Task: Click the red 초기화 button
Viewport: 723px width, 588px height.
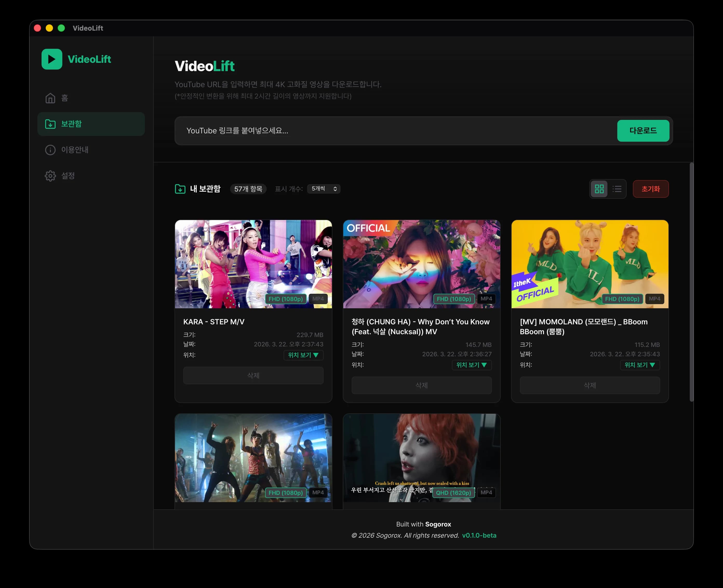Action: pyautogui.click(x=651, y=189)
